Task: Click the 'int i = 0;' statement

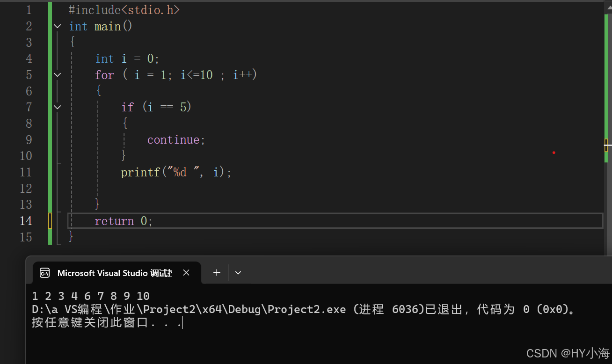Action: [127, 58]
